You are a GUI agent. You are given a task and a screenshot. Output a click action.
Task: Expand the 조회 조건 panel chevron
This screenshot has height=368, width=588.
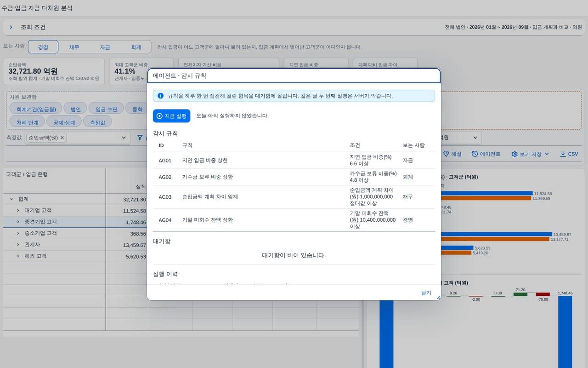pyautogui.click(x=11, y=28)
